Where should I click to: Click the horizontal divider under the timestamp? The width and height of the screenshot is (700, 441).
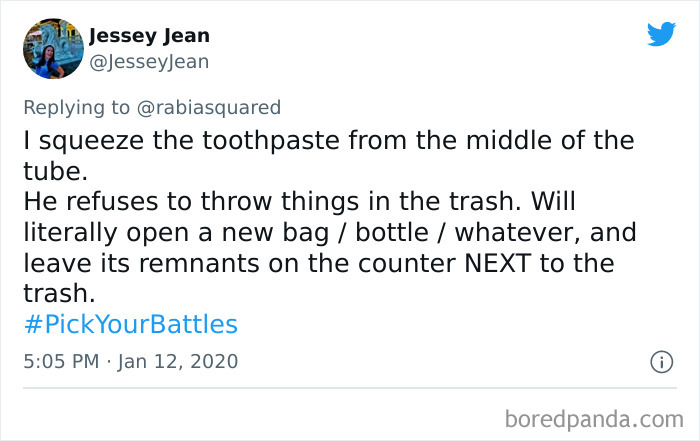(349, 387)
